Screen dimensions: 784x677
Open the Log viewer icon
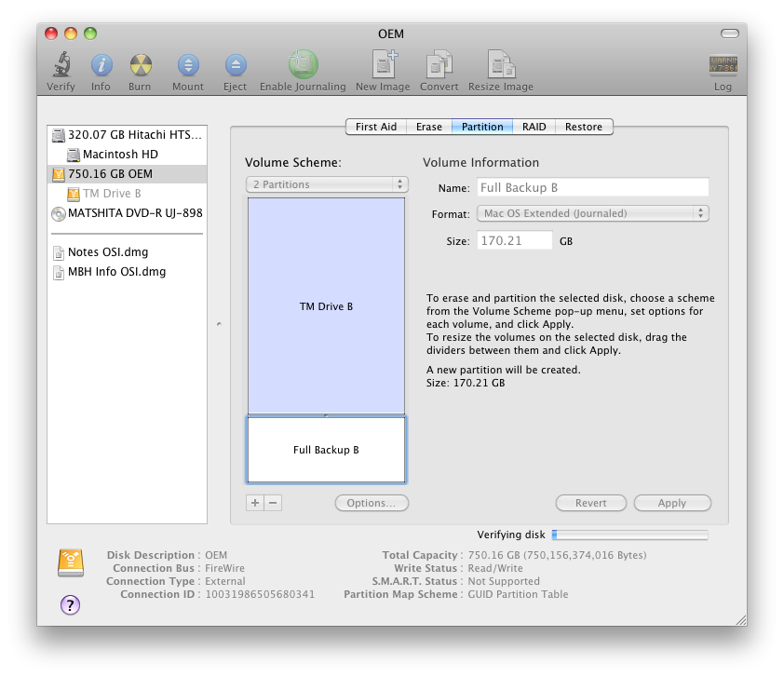[x=723, y=65]
